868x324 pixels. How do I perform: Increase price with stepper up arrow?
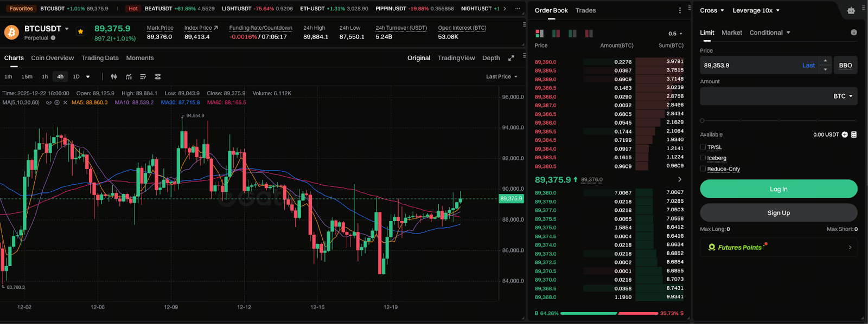(x=825, y=61)
